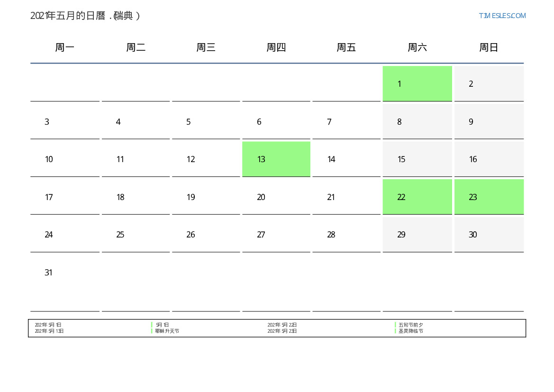Open the TIMESLES.COM link
554x392 pixels.
coord(502,16)
